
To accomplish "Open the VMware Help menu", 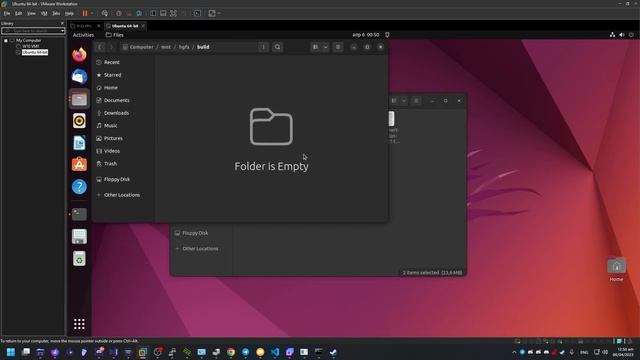I will (x=69, y=13).
